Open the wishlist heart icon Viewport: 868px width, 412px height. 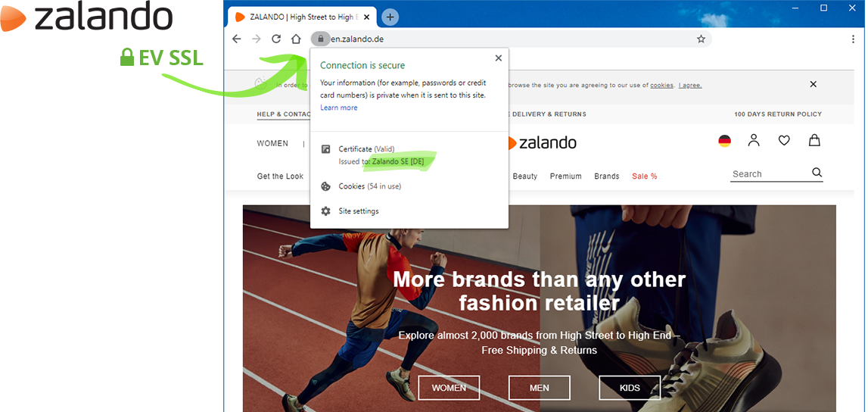pos(784,140)
